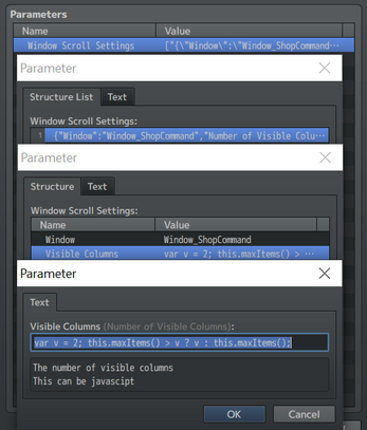Click Cancel button in Parameter dialog
Viewport: 367px width, 430px height.
click(304, 414)
